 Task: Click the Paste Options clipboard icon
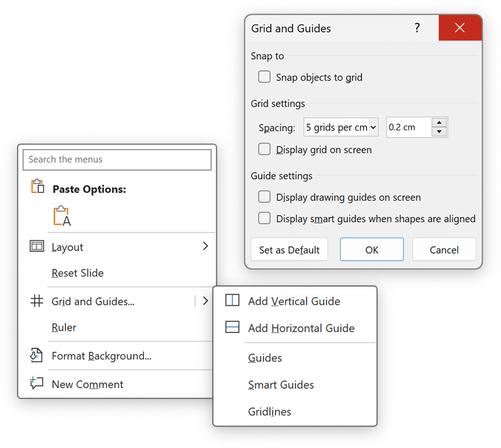pyautogui.click(x=37, y=186)
